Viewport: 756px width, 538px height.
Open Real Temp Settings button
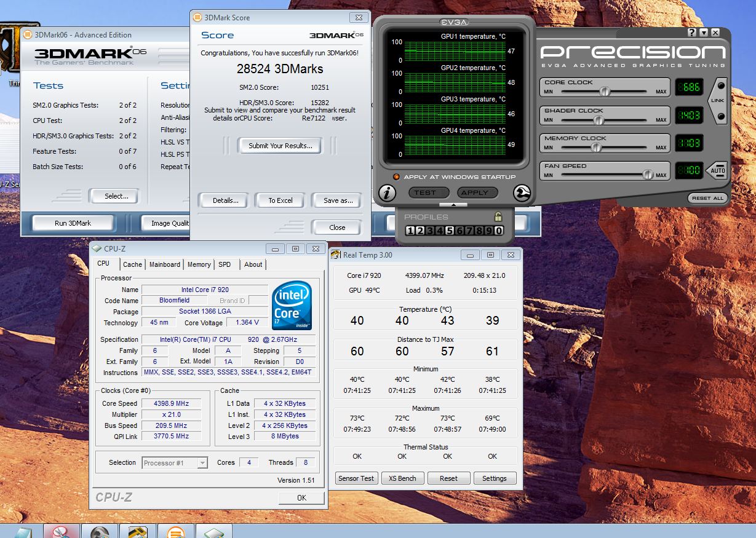pos(495,478)
